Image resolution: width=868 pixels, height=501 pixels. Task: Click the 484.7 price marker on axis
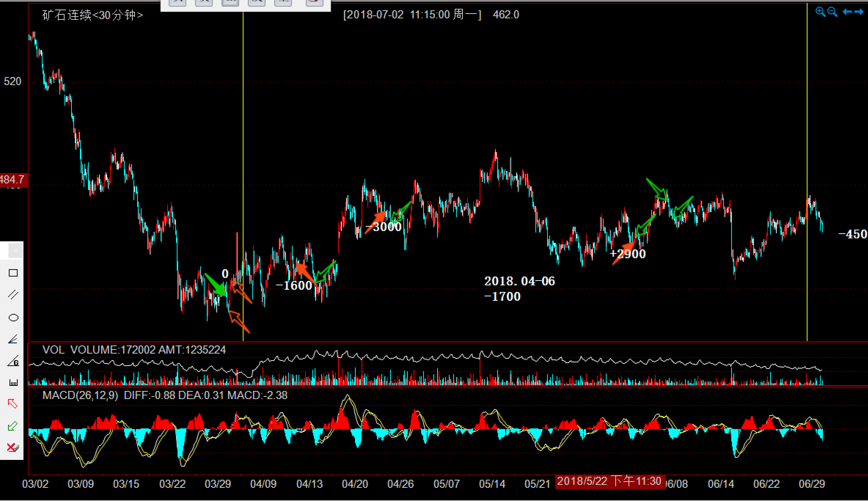(x=13, y=180)
